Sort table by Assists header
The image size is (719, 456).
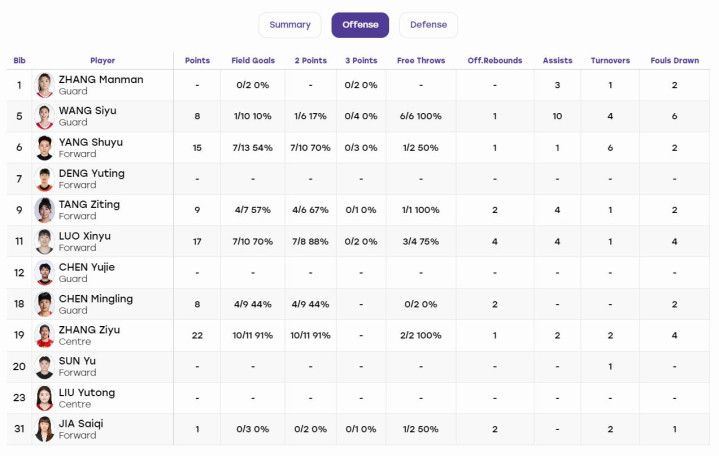click(x=558, y=60)
